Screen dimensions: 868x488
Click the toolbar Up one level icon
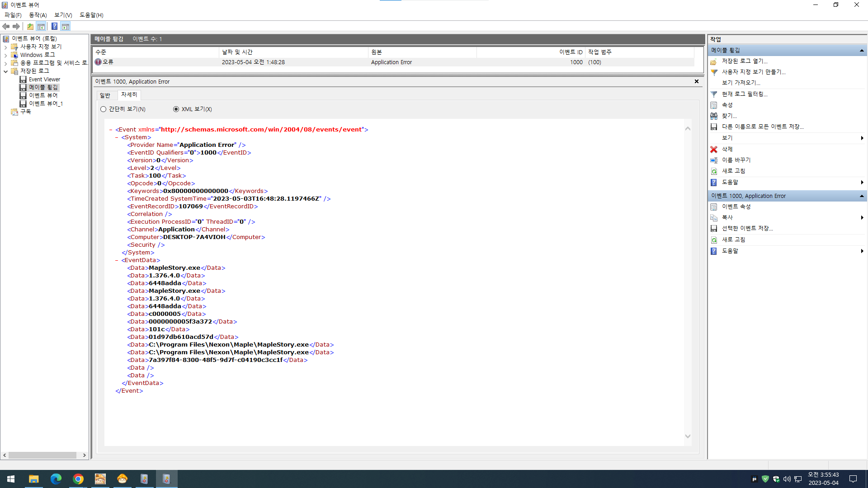(x=30, y=26)
